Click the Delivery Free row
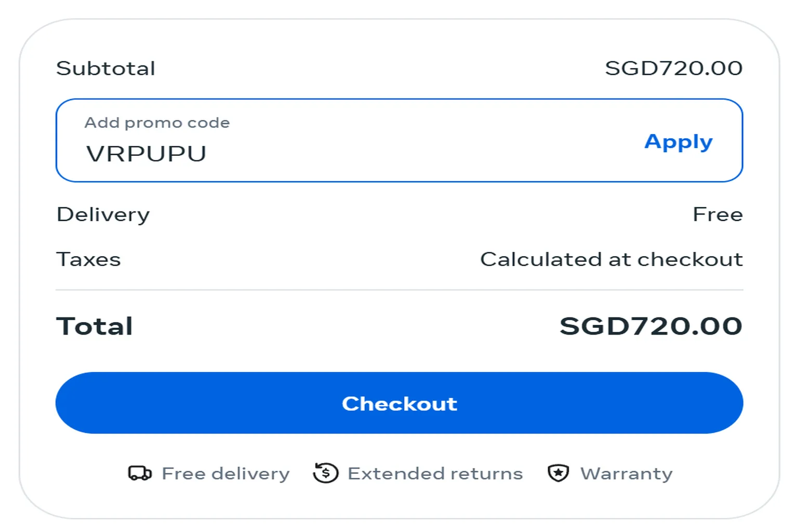This screenshot has height=532, width=798. [399, 214]
